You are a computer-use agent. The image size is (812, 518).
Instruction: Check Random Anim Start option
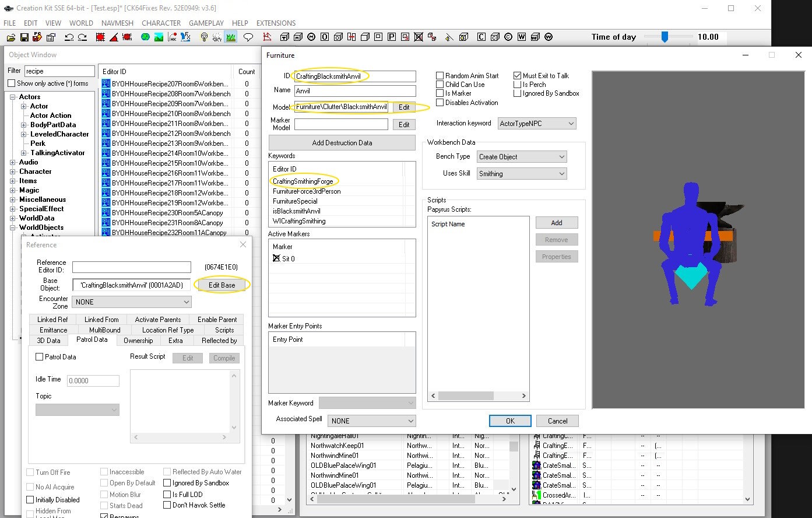[440, 76]
